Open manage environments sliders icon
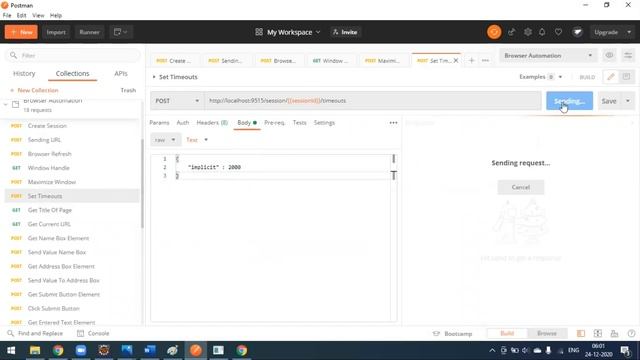Screen dimensions: 640x360 pyautogui.click(x=628, y=56)
